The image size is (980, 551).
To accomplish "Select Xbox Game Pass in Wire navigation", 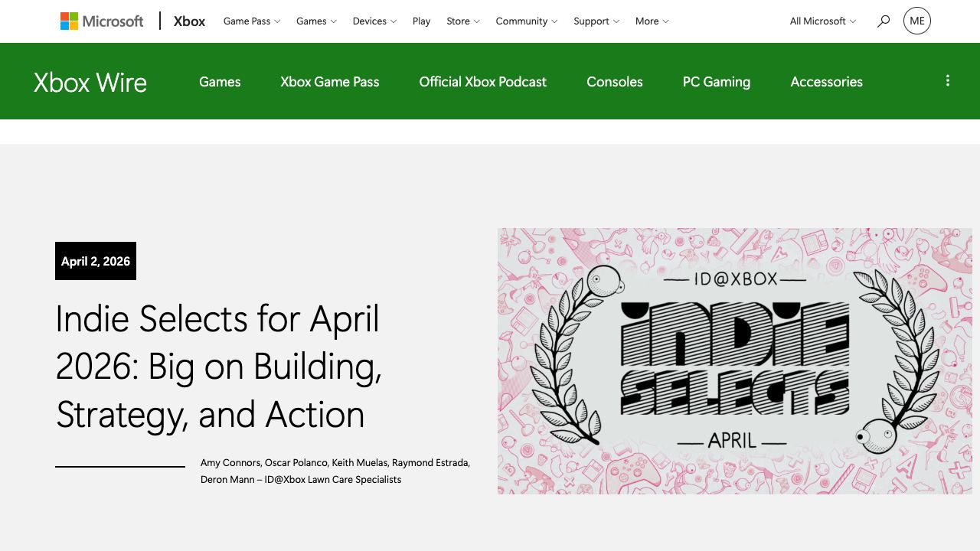I will tap(330, 82).
